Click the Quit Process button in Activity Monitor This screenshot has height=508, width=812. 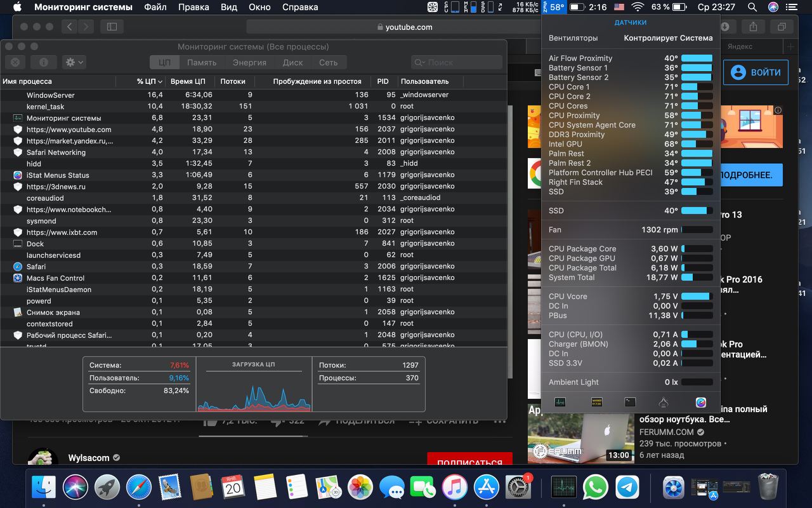click(15, 62)
